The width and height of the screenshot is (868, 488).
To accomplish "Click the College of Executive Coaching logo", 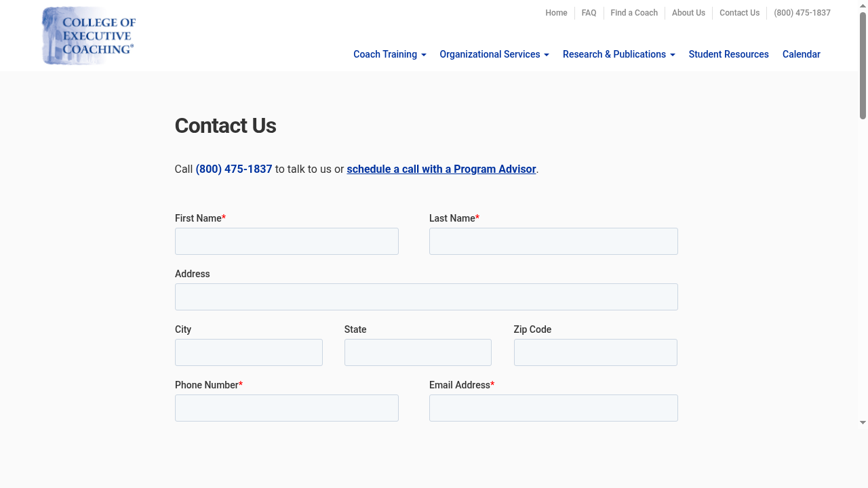I will 89,36.
